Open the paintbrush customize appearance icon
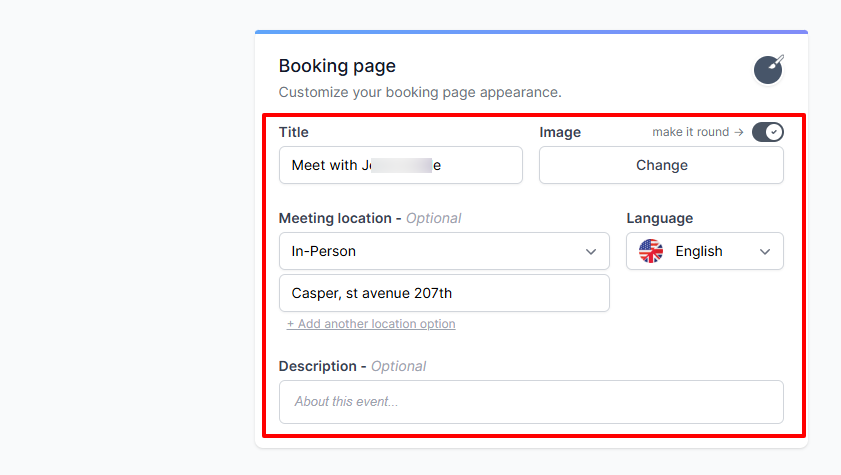The height and width of the screenshot is (475, 841). click(x=768, y=70)
